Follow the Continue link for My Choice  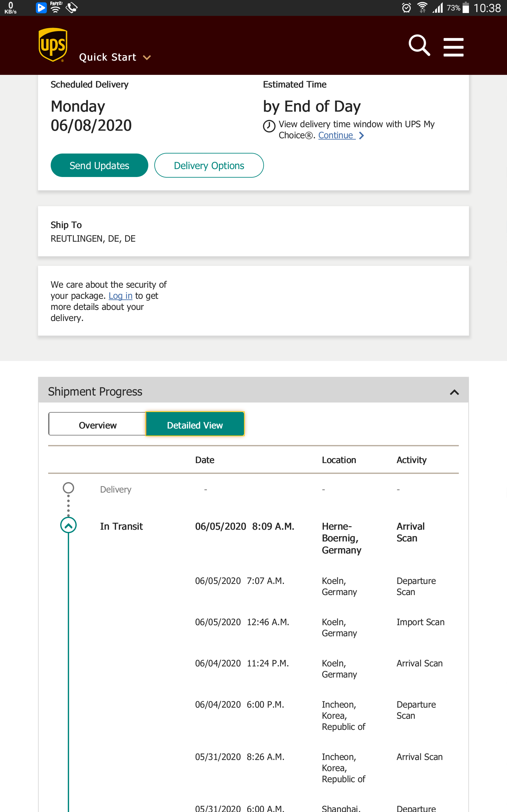(335, 135)
